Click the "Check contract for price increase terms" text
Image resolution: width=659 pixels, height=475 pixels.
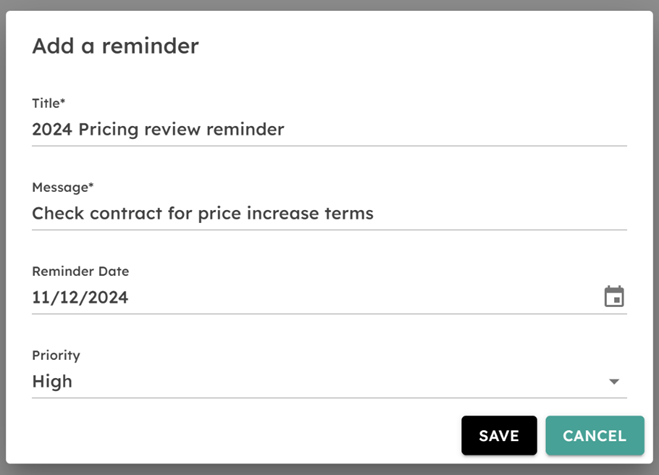(203, 213)
